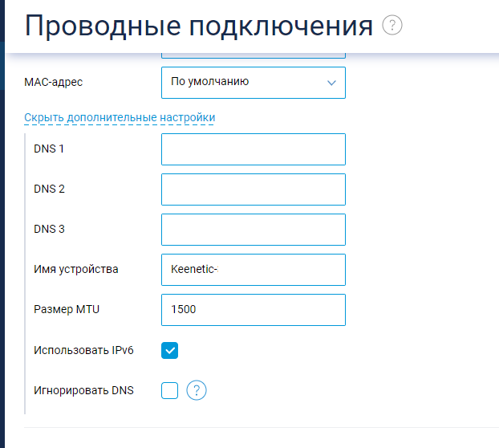
Task: Click the DNS 1 label text
Action: pyautogui.click(x=49, y=149)
